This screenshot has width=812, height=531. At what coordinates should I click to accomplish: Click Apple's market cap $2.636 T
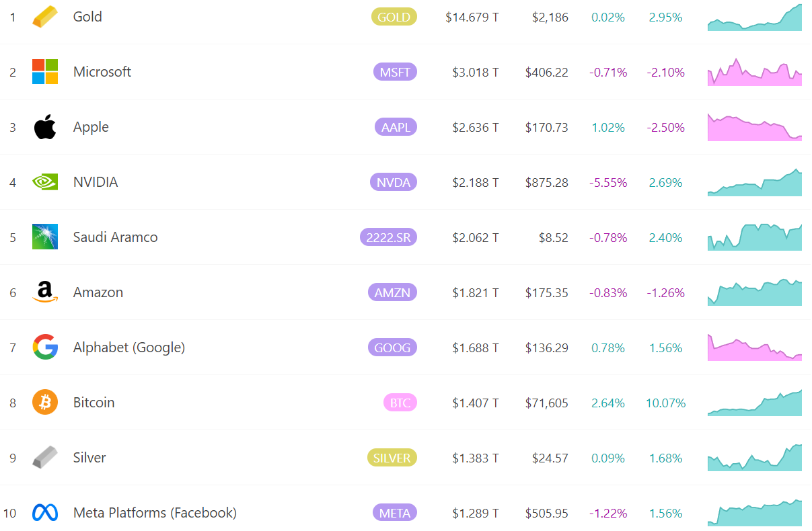coord(476,128)
